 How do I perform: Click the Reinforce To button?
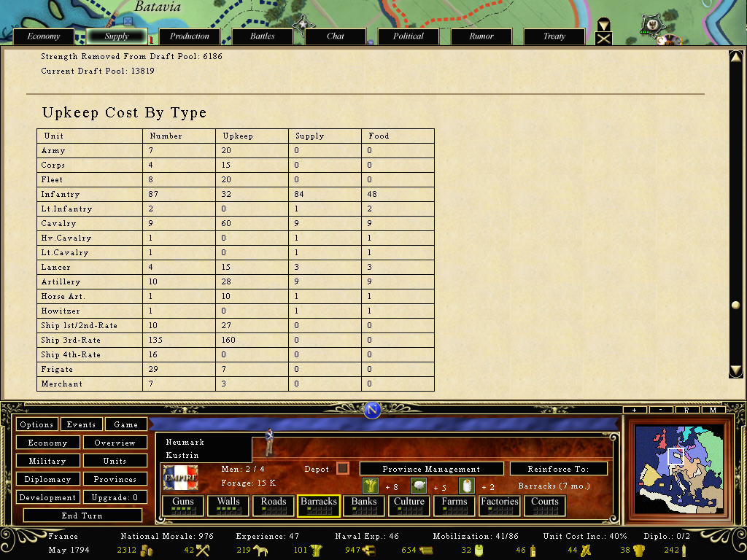click(x=558, y=469)
